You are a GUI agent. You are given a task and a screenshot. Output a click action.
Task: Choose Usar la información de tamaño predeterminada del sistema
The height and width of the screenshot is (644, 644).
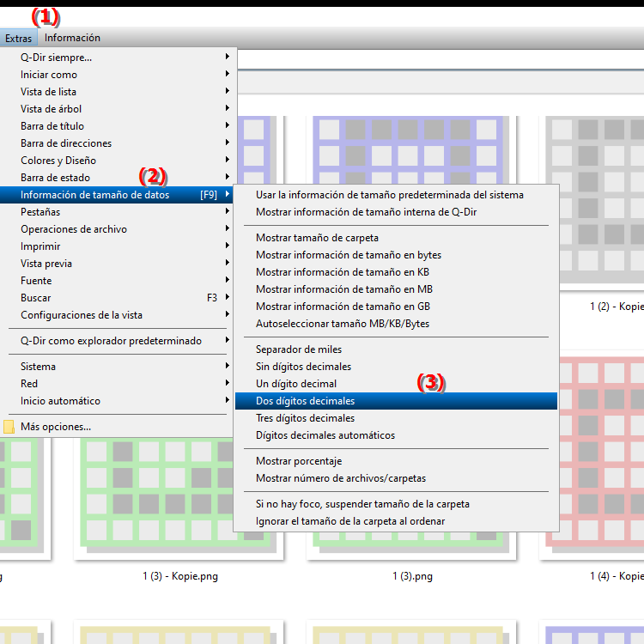coord(396,195)
